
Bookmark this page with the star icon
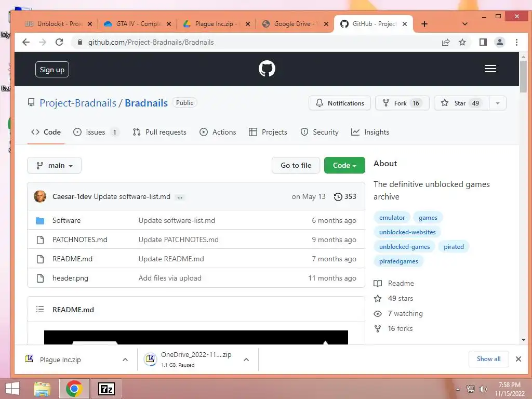click(462, 42)
